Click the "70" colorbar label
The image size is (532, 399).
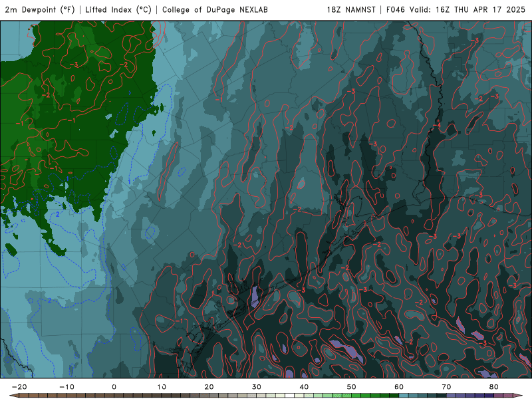pyautogui.click(x=446, y=387)
